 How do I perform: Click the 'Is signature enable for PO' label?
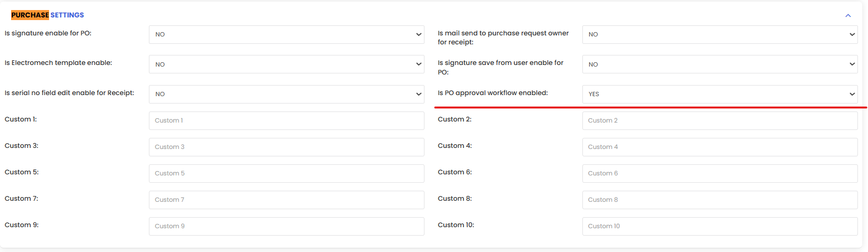[x=48, y=33]
